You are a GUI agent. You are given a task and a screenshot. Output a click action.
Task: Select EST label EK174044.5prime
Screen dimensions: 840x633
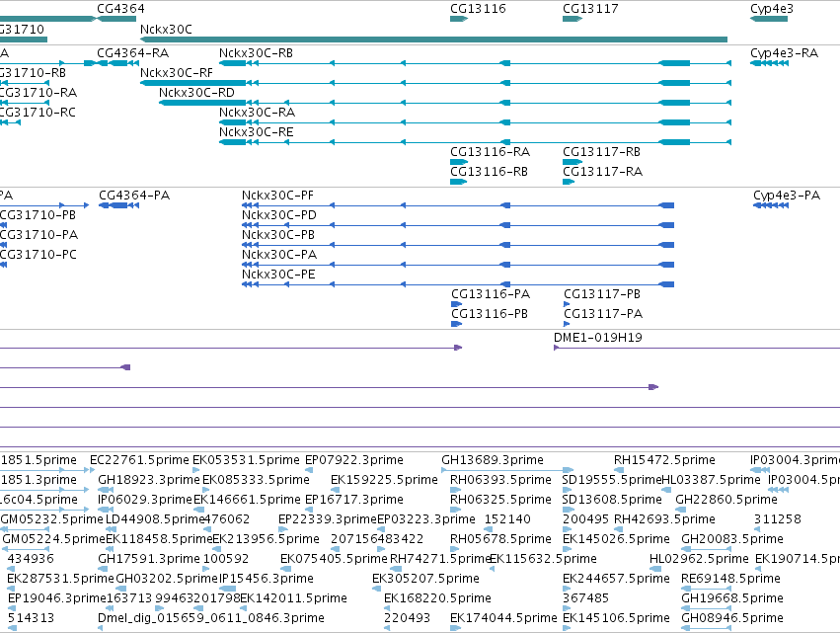click(503, 619)
